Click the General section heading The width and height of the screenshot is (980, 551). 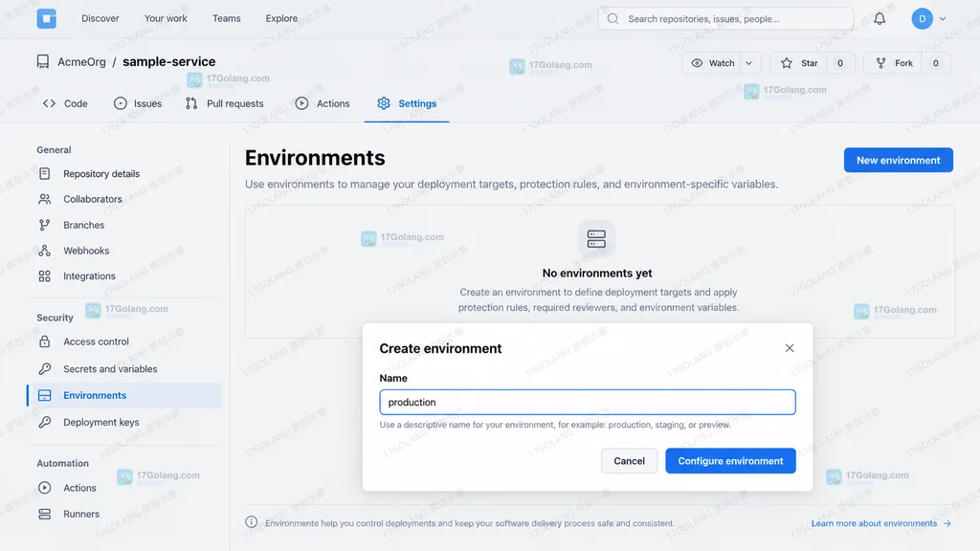point(54,150)
